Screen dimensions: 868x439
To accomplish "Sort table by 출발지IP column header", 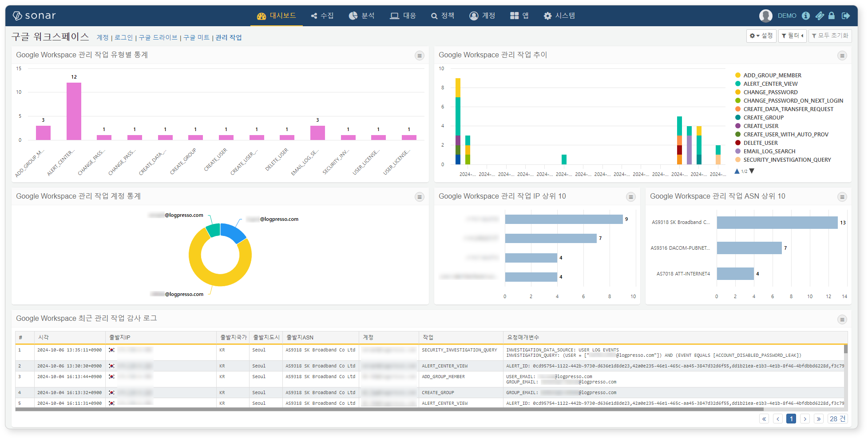I will (161, 338).
